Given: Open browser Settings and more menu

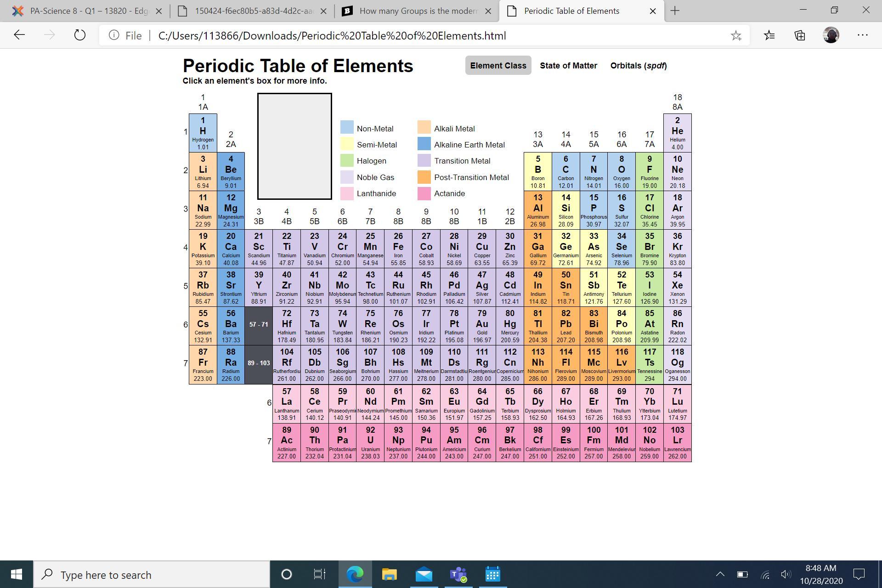Looking at the screenshot, I should coord(862,35).
